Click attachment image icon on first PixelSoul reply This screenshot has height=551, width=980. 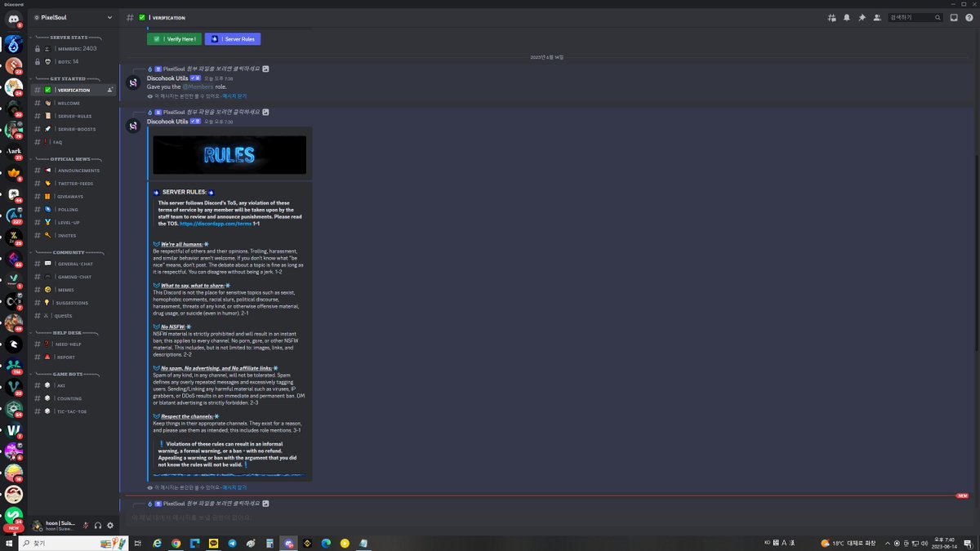point(265,69)
